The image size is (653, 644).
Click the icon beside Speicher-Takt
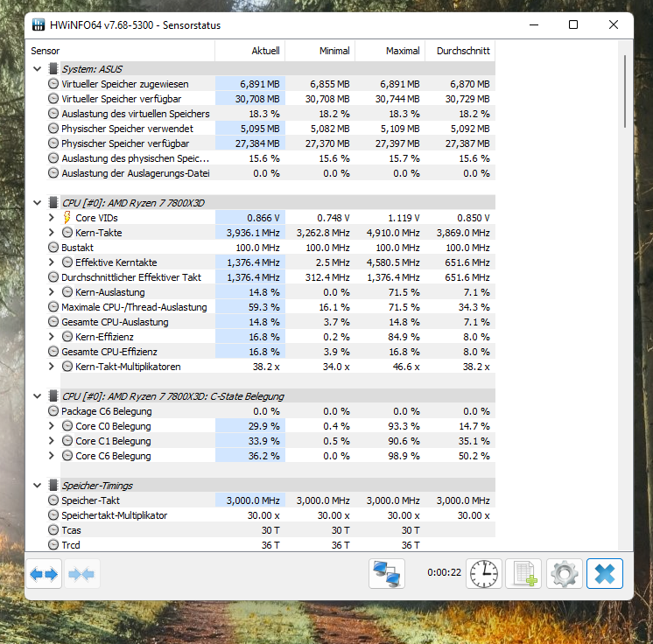point(53,500)
